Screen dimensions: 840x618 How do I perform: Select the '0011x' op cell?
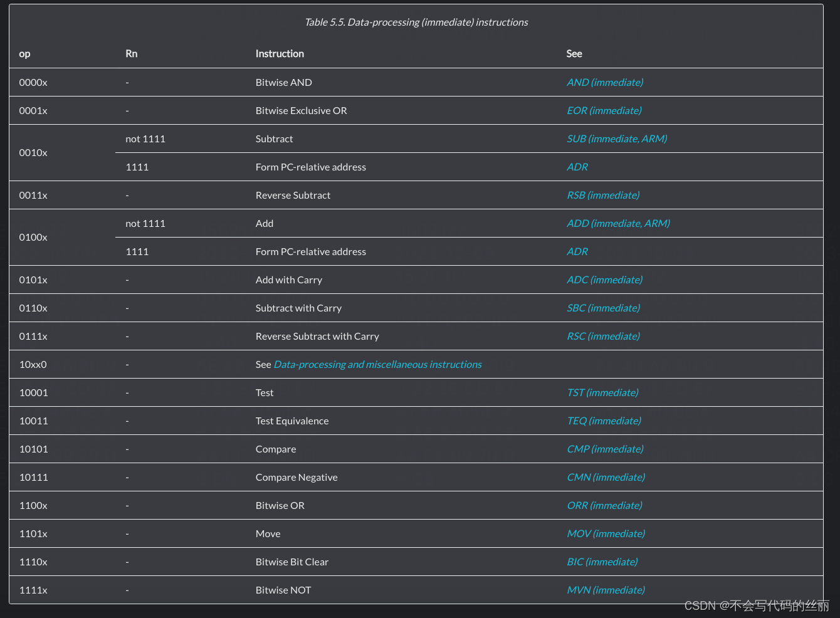click(x=33, y=195)
